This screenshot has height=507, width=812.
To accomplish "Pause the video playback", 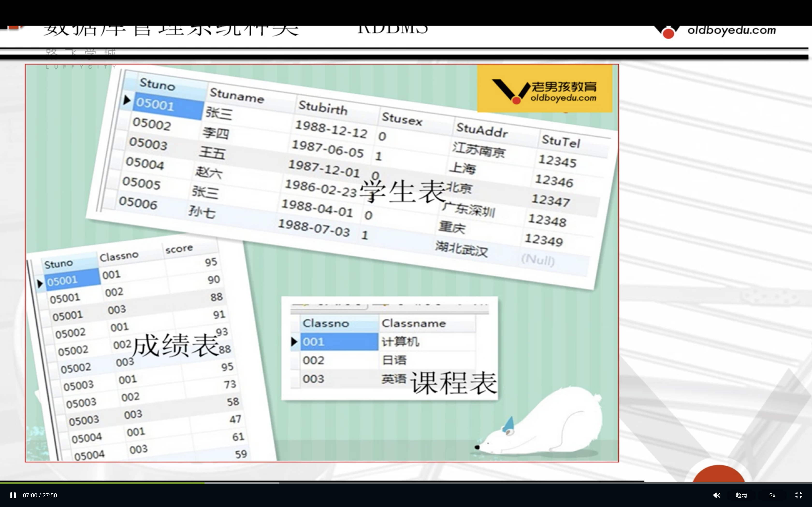I will coord(13,495).
